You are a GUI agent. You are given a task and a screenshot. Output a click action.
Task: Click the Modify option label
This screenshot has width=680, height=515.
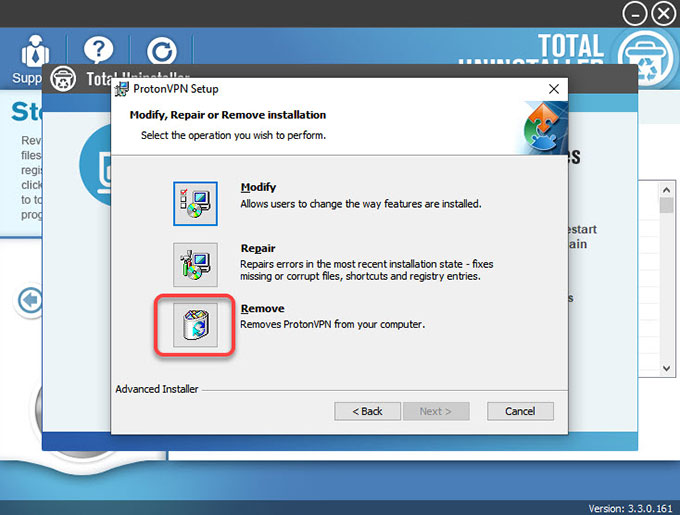click(258, 187)
